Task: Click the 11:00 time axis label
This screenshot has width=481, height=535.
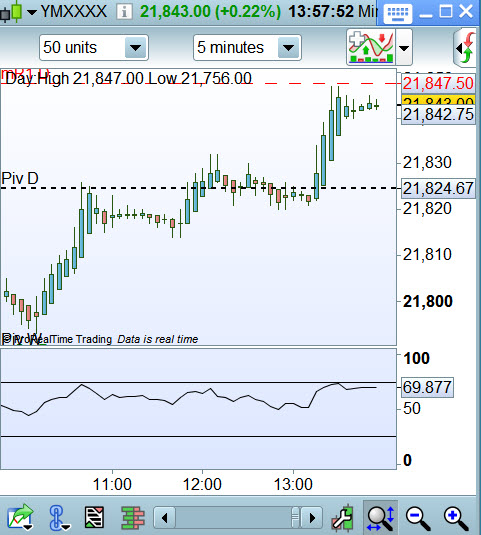Action: pyautogui.click(x=112, y=484)
